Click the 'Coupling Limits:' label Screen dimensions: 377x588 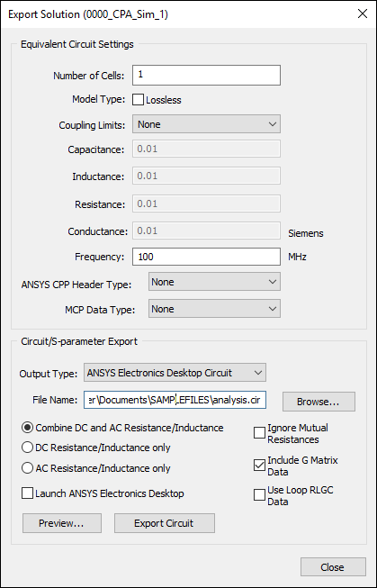pyautogui.click(x=92, y=125)
